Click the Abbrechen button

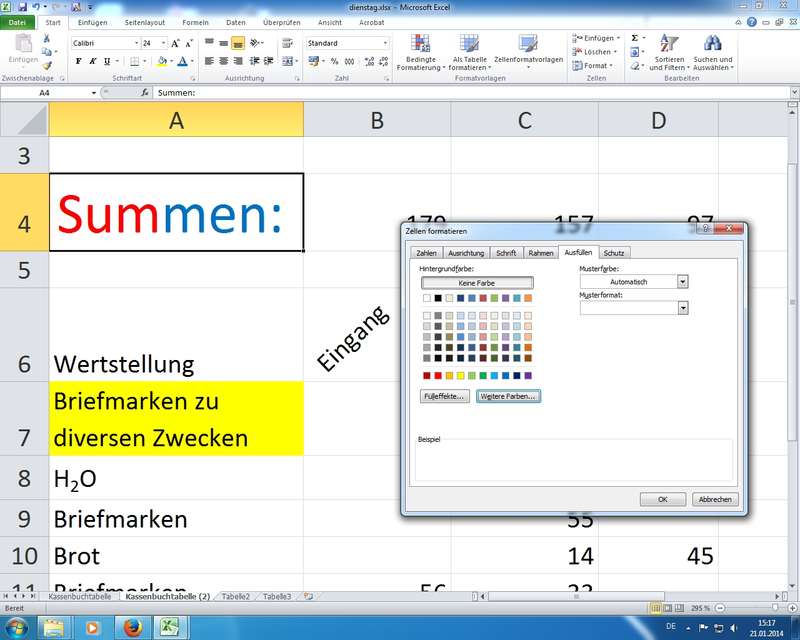[715, 499]
